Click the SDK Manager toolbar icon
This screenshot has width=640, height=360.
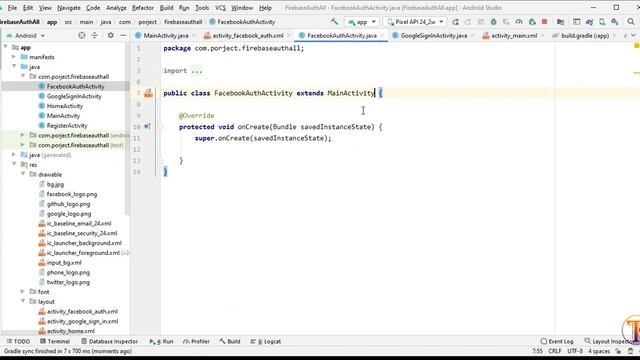tap(615, 22)
